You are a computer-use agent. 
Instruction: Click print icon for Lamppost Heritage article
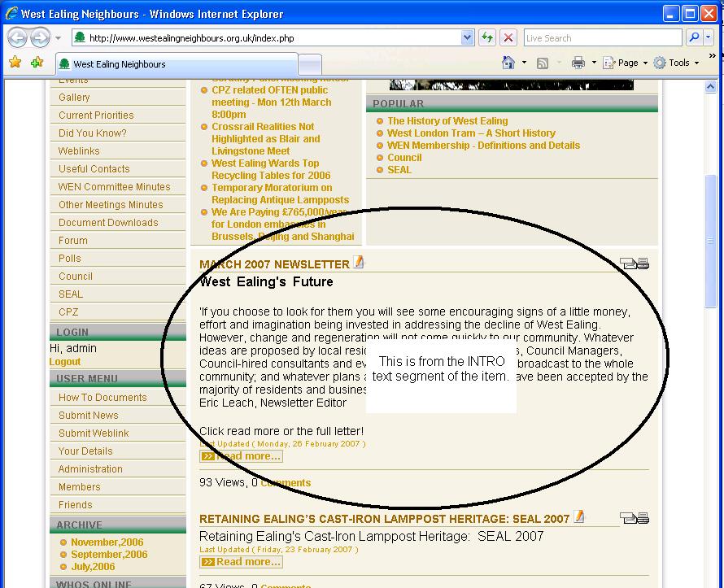(x=643, y=518)
